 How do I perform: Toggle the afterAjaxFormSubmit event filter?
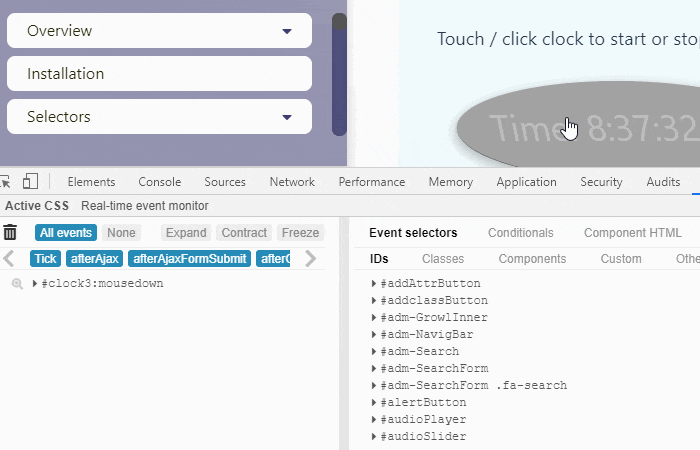[188, 259]
